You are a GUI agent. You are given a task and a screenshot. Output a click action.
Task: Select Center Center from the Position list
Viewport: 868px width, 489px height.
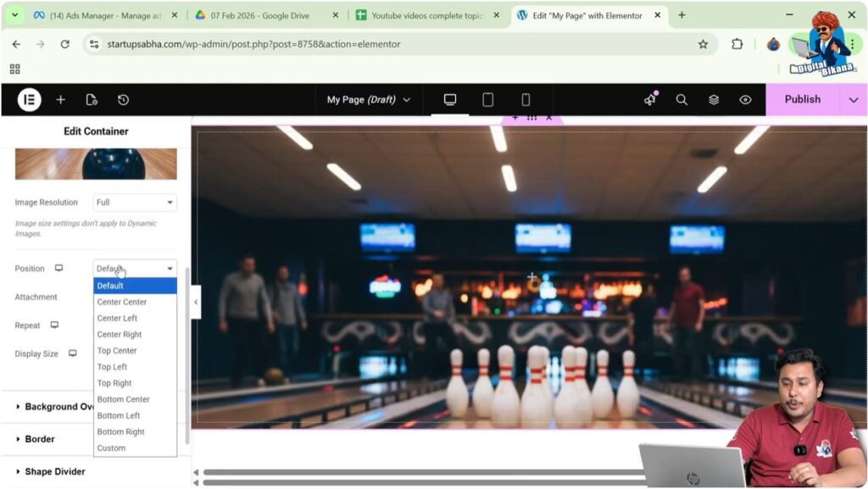coord(120,302)
